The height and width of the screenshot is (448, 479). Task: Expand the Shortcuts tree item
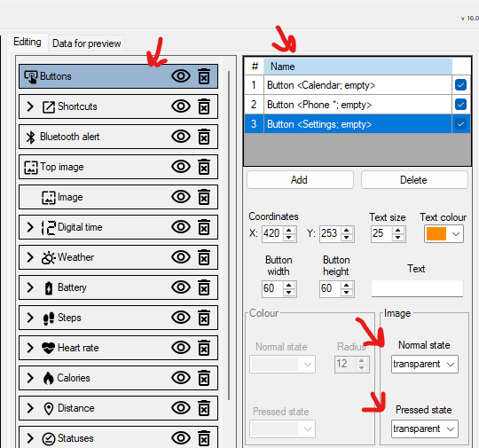tap(30, 106)
